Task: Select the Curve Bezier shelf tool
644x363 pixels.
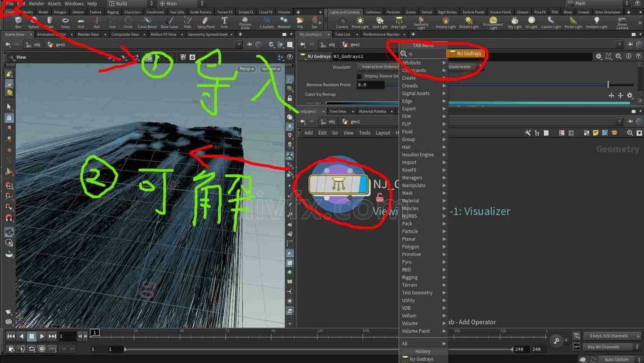Action: click(x=147, y=23)
